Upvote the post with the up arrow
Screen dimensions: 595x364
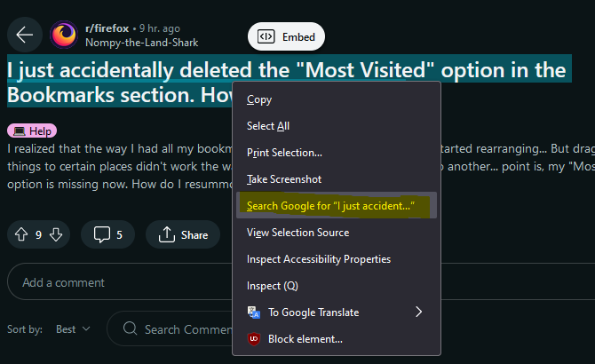pyautogui.click(x=21, y=234)
